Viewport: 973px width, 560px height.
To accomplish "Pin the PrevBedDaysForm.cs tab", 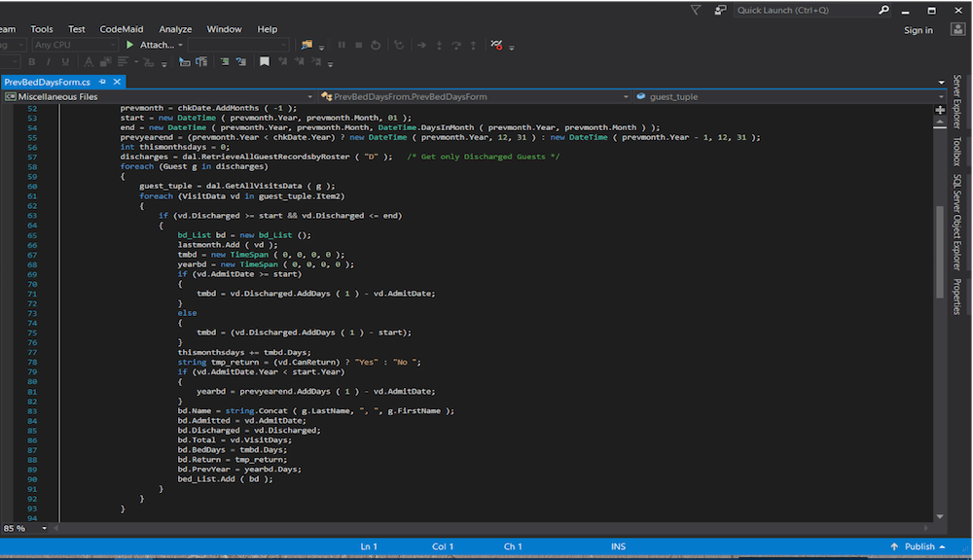I will click(x=103, y=83).
